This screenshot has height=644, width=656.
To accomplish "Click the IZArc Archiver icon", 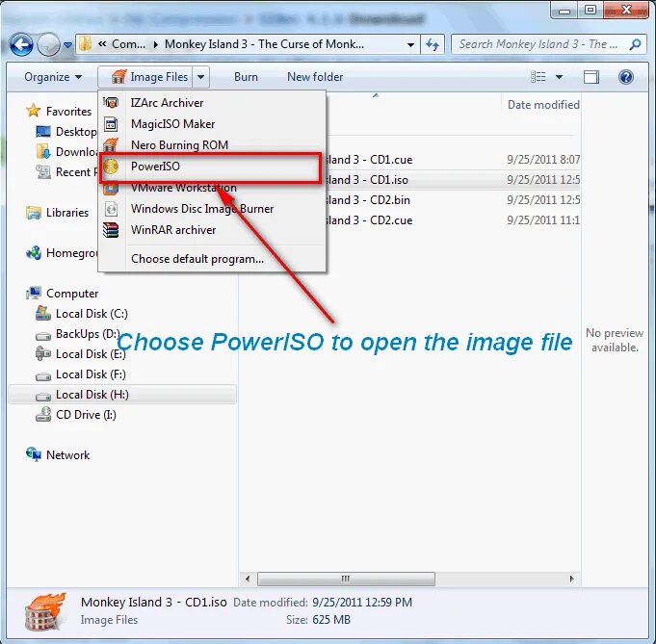I will coord(111,103).
